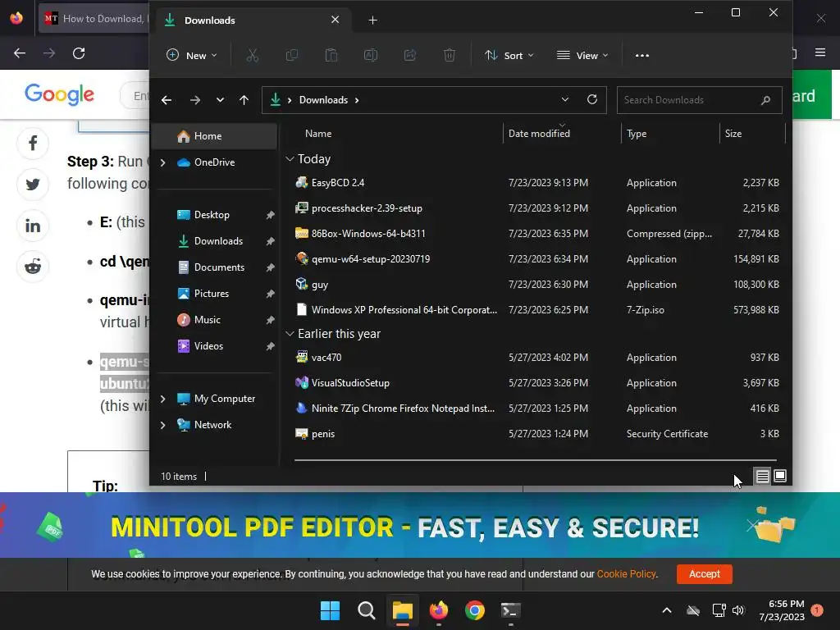Click the search magnifier in Search Downloads

[765, 100]
